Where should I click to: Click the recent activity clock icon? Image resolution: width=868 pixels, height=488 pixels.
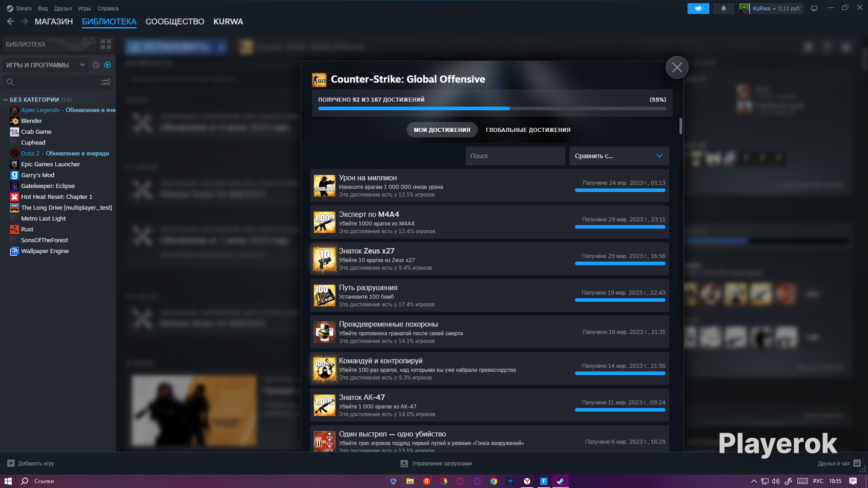[x=96, y=65]
